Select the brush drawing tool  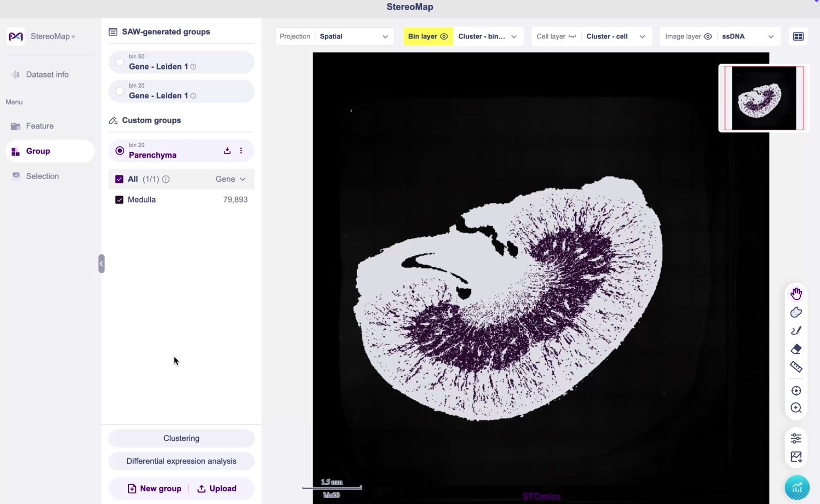coord(796,331)
